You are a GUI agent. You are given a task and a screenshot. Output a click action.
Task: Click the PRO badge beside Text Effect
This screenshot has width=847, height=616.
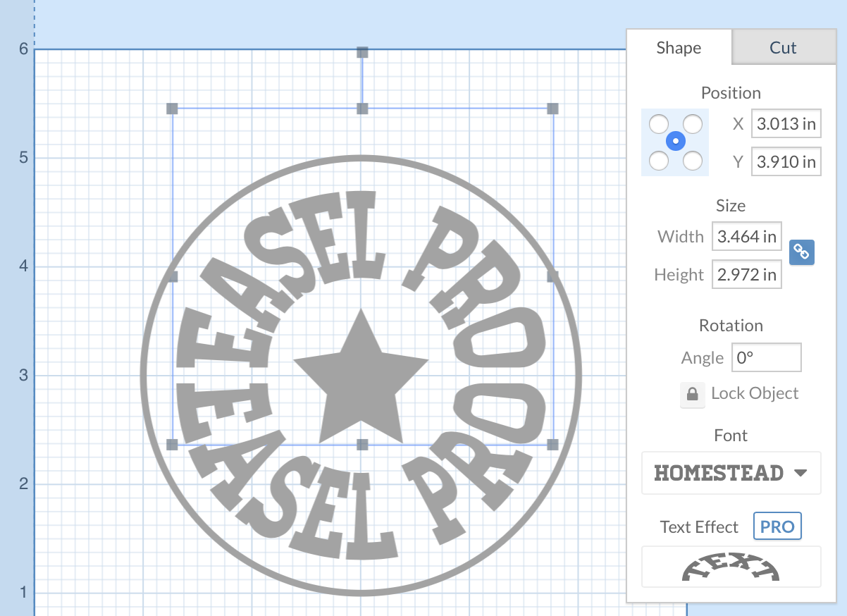(x=777, y=526)
